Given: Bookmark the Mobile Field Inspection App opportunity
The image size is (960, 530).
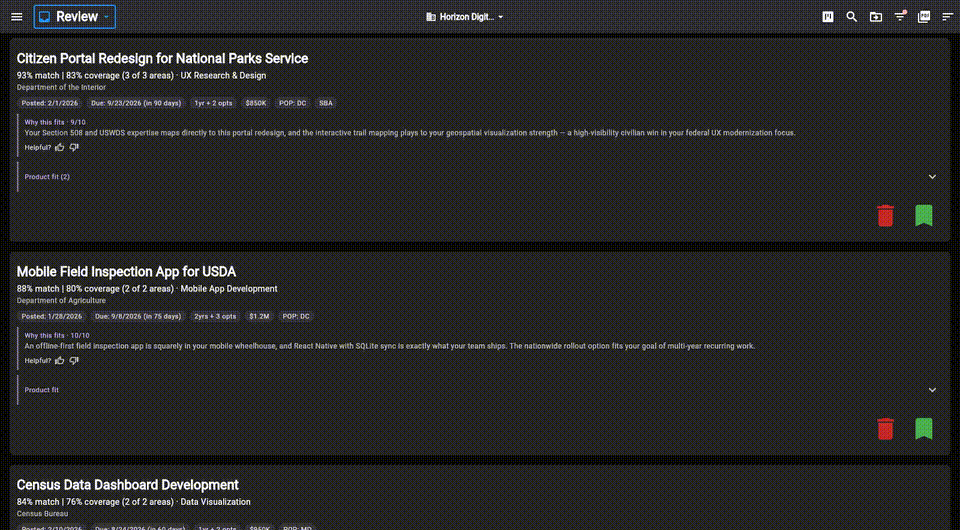Looking at the screenshot, I should point(923,429).
